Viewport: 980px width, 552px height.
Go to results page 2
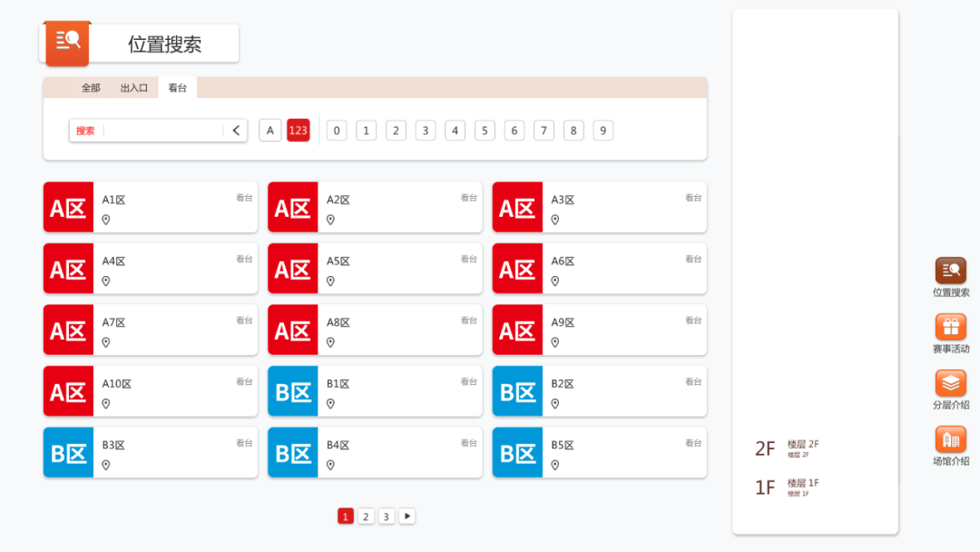click(366, 517)
